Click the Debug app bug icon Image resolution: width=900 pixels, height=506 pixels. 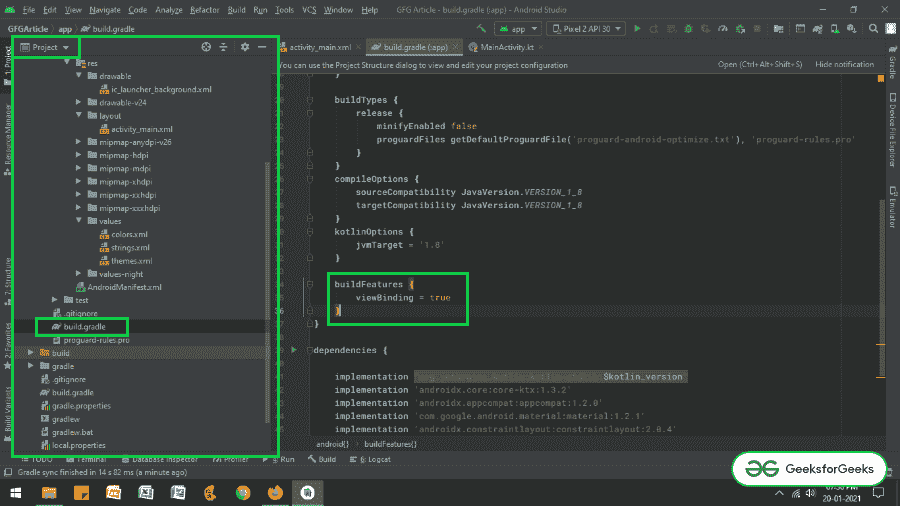tap(688, 29)
